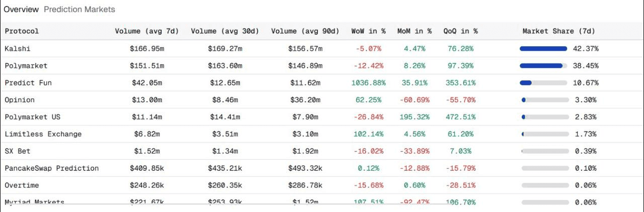Viewport: 644px width, 212px height.
Task: Click the SX Bet protocol name
Action: [17, 151]
